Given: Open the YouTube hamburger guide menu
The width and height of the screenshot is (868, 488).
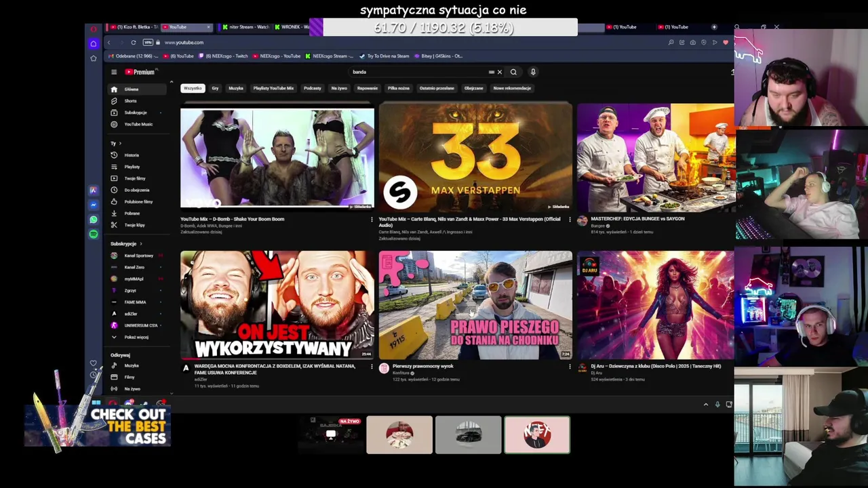Looking at the screenshot, I should click(114, 72).
